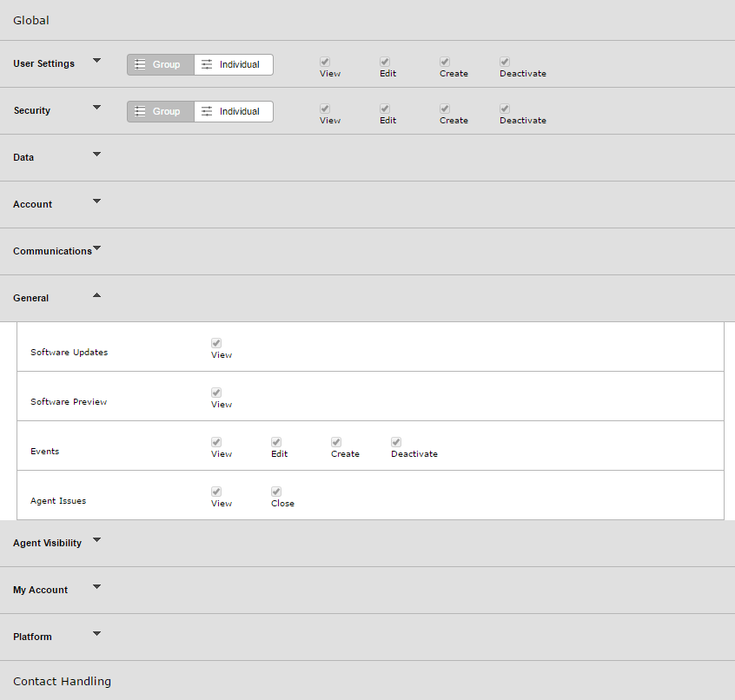This screenshot has width=735, height=700.
Task: Toggle Agent Issues Close checkbox
Action: 276,492
